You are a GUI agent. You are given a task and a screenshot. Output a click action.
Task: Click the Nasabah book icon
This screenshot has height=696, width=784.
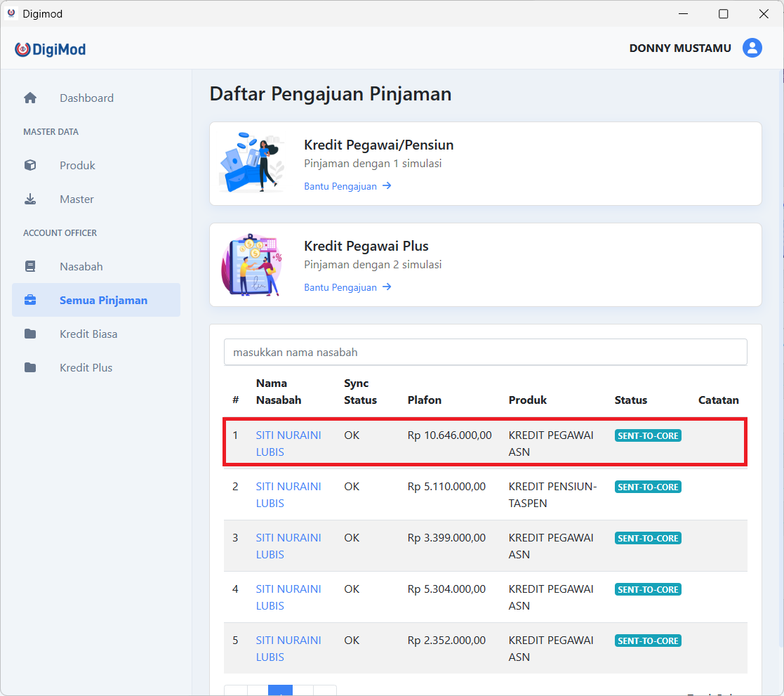coord(30,267)
